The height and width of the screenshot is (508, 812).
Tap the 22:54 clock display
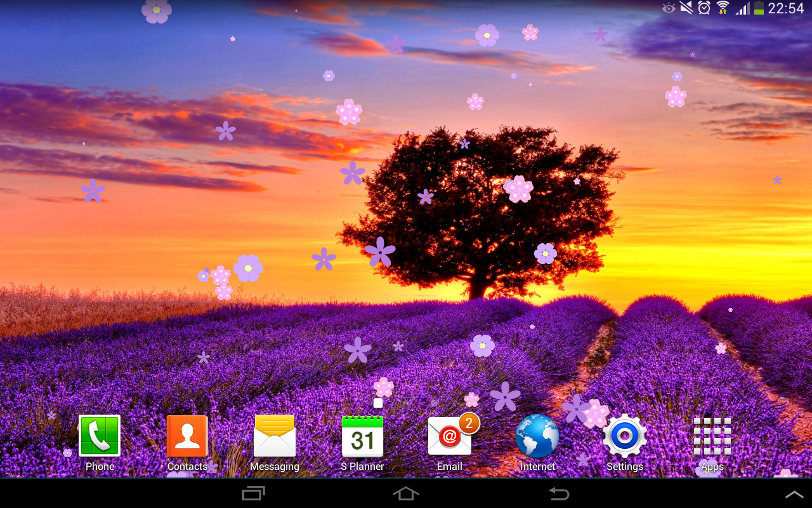[x=785, y=8]
